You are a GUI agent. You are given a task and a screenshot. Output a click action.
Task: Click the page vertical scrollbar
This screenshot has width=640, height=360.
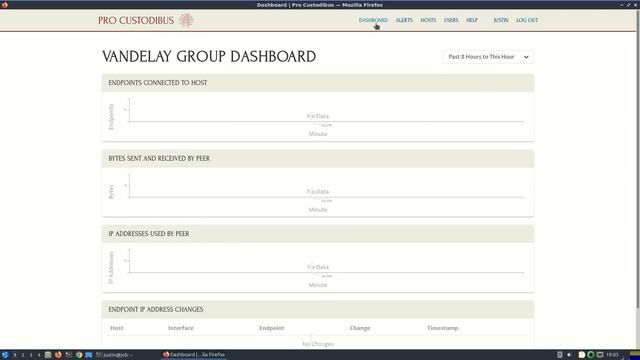pyautogui.click(x=638, y=159)
